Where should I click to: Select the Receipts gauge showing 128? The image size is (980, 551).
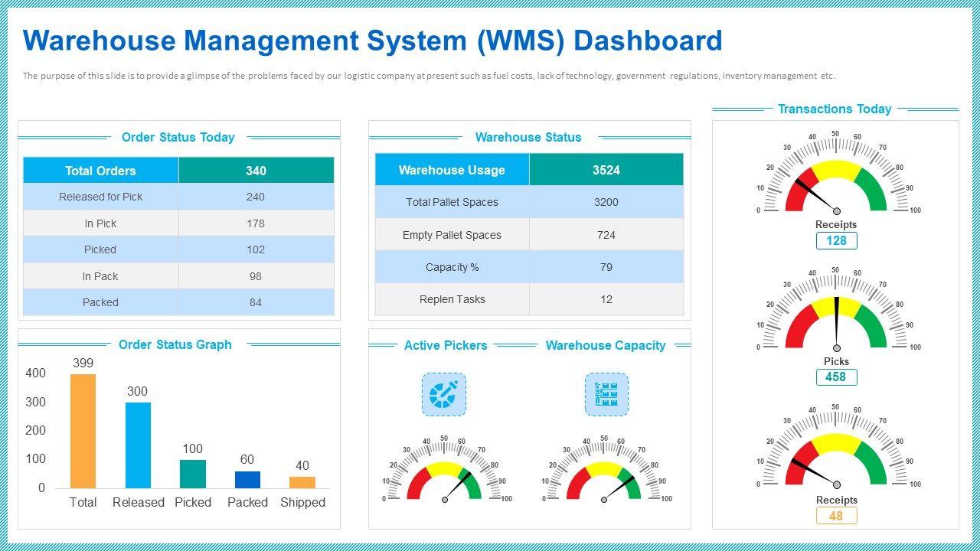pyautogui.click(x=836, y=174)
